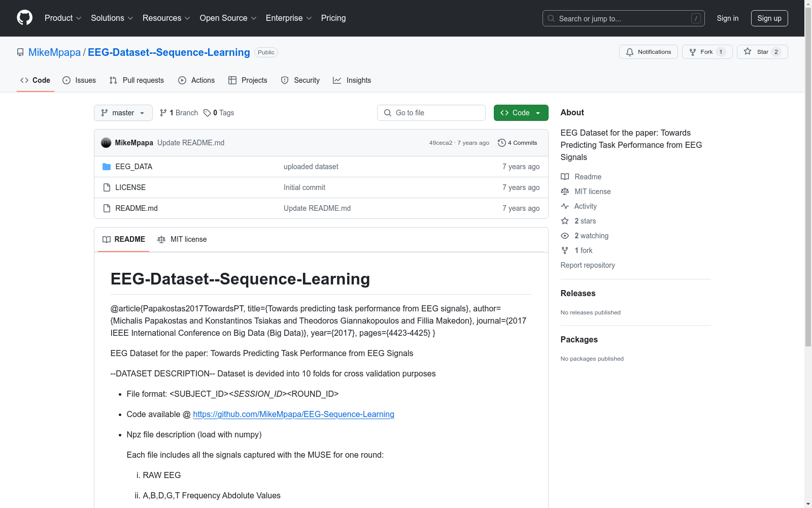Open the Enterprise dropdown
Viewport: 812px width, 508px height.
[289, 18]
